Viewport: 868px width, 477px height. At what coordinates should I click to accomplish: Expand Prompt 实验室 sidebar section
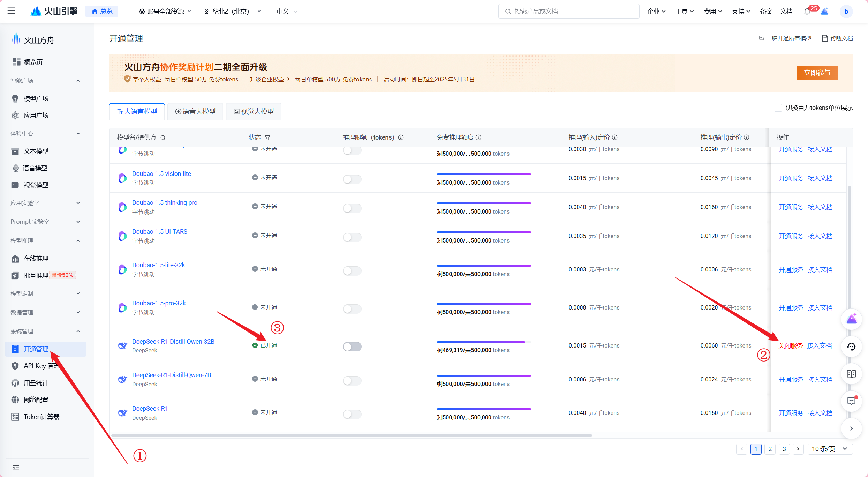(x=46, y=222)
